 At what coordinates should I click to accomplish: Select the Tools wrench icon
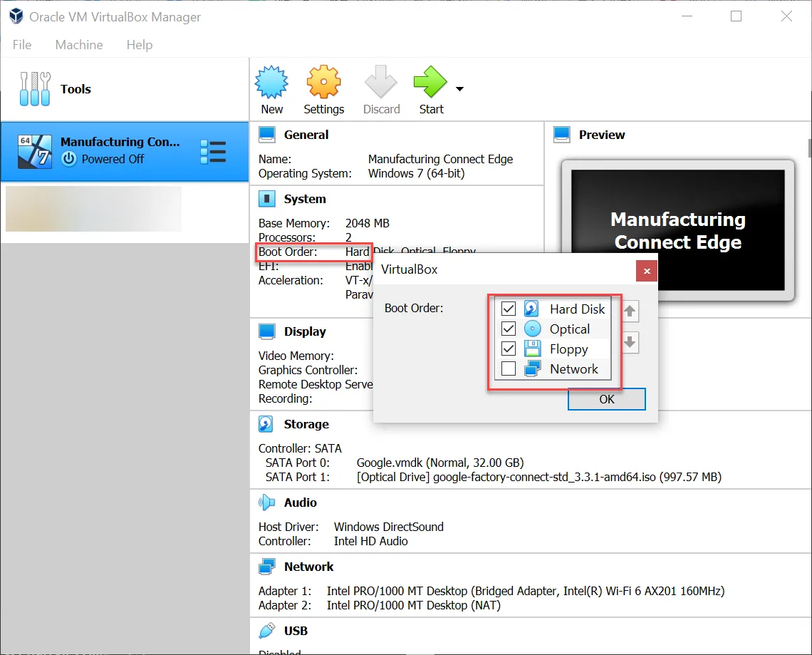35,88
